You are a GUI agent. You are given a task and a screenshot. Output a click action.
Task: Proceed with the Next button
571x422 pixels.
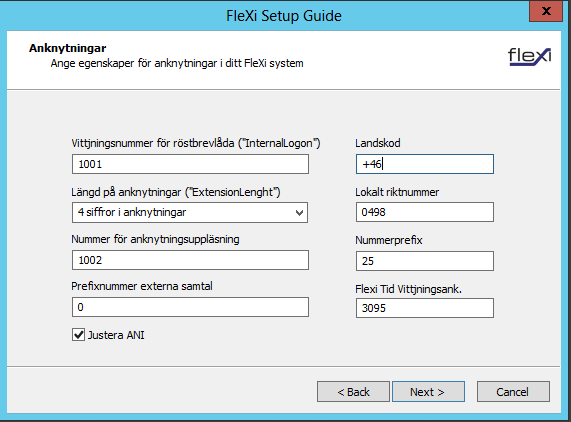(428, 392)
